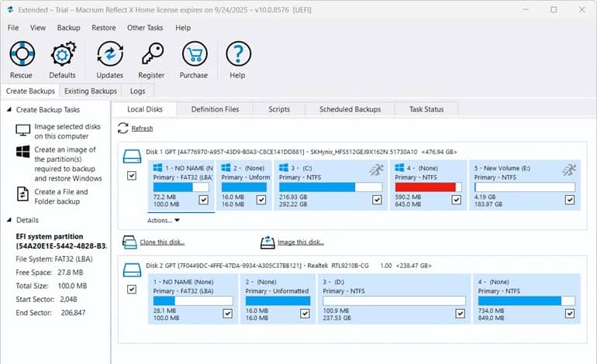The width and height of the screenshot is (597, 364).
Task: Open the View menu
Action: 38,28
